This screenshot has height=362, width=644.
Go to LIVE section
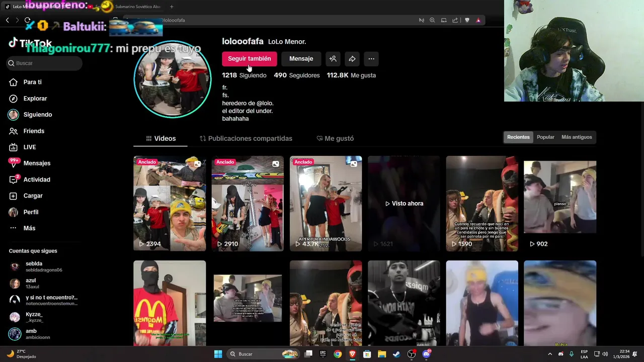[x=30, y=147]
